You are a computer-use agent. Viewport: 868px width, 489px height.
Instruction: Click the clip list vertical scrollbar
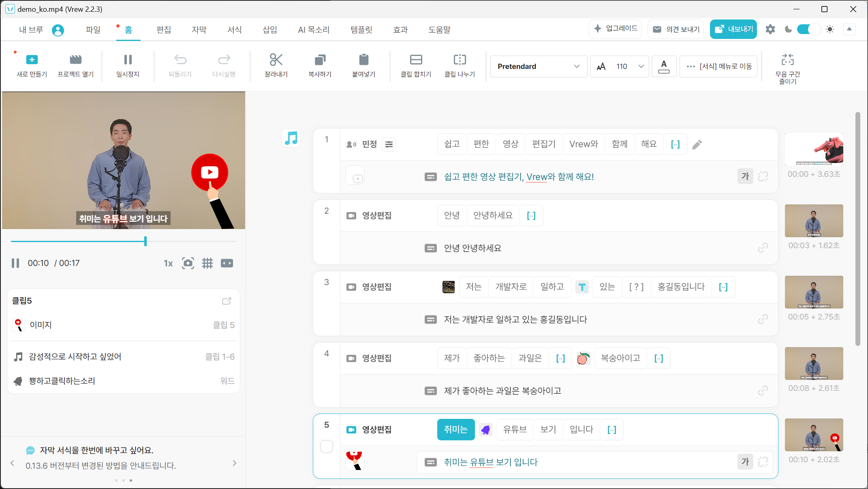click(857, 229)
